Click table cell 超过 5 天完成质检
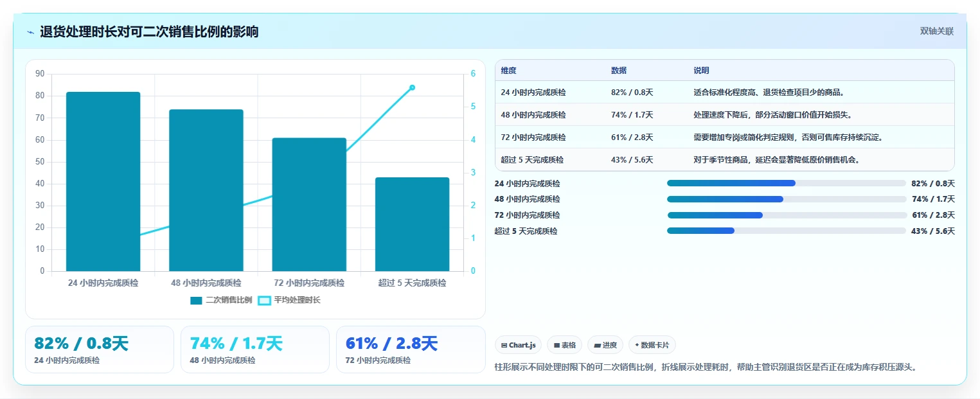Screen dimensions: 980x399 pos(532,160)
